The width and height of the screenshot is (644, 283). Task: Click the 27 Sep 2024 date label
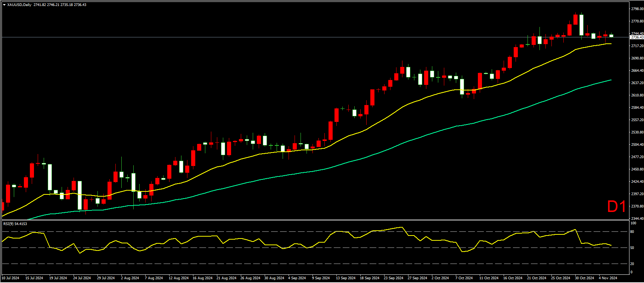[418, 278]
